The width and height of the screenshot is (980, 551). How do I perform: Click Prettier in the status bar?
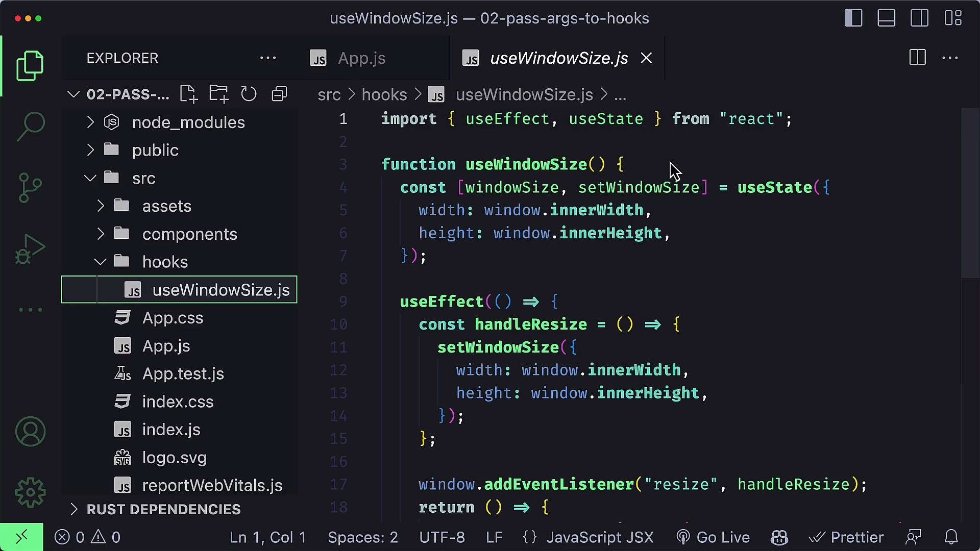(847, 537)
